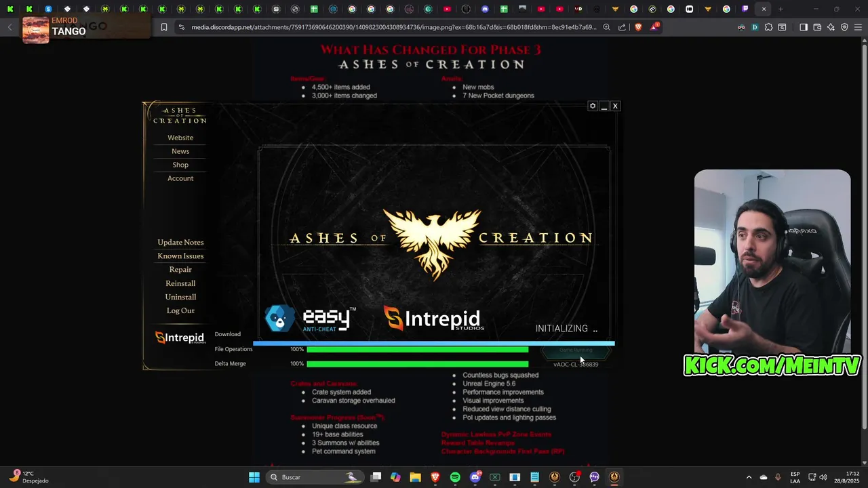This screenshot has width=868, height=488.
Task: Open Brave browser from the taskbar
Action: 435,477
